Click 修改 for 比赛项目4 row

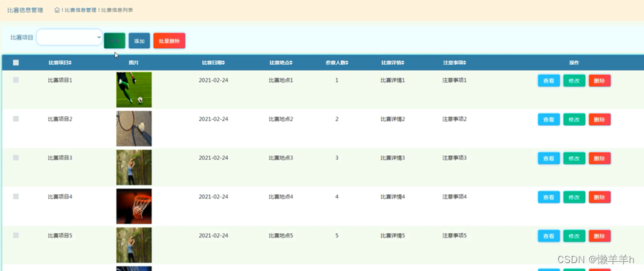pos(574,198)
